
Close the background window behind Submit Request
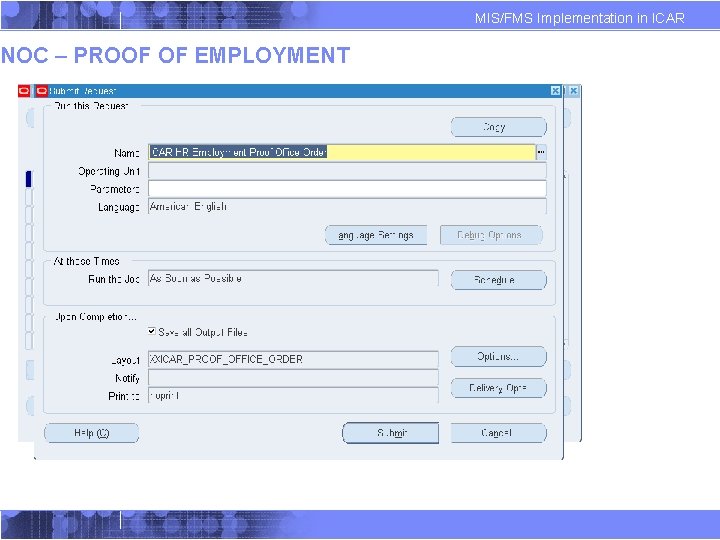point(574,91)
